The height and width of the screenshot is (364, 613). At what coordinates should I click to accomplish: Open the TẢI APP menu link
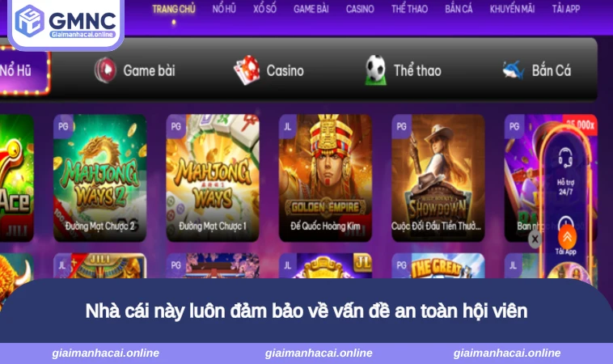566,9
